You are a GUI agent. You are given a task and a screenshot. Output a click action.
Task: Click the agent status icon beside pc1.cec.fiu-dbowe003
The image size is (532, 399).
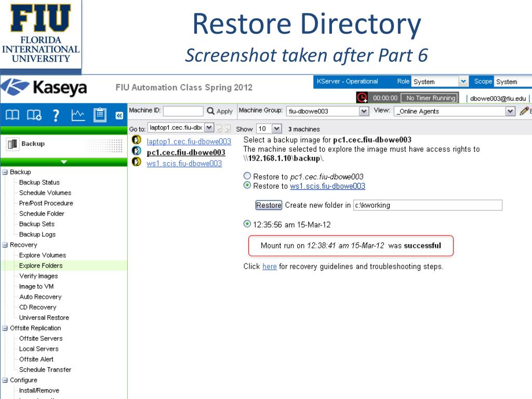[137, 151]
